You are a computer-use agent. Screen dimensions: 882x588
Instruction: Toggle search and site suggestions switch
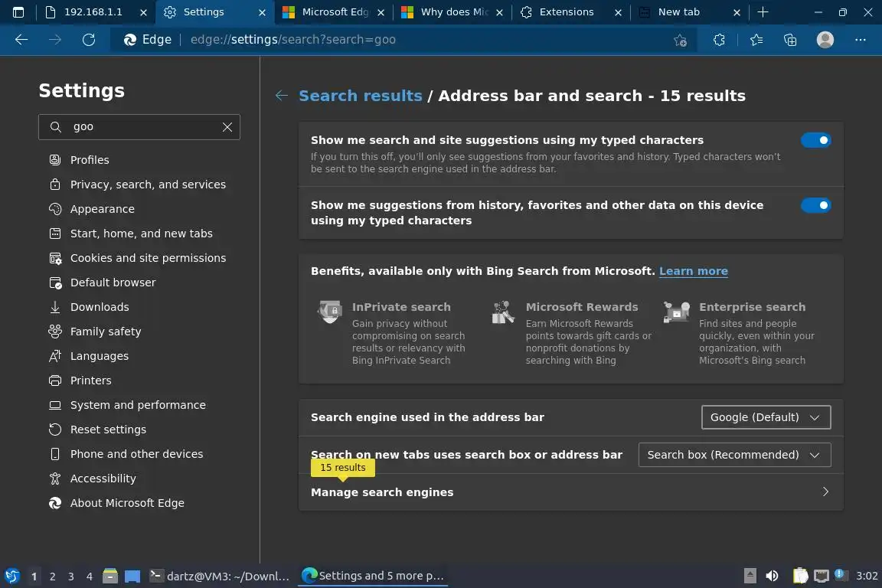(x=815, y=140)
